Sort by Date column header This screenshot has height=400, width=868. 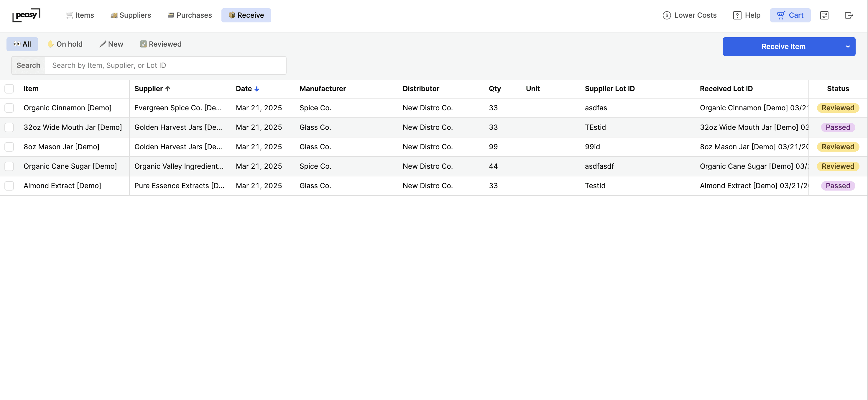247,89
